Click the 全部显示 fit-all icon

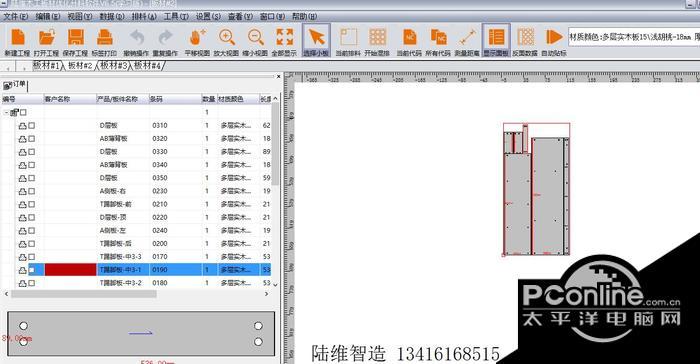[284, 38]
